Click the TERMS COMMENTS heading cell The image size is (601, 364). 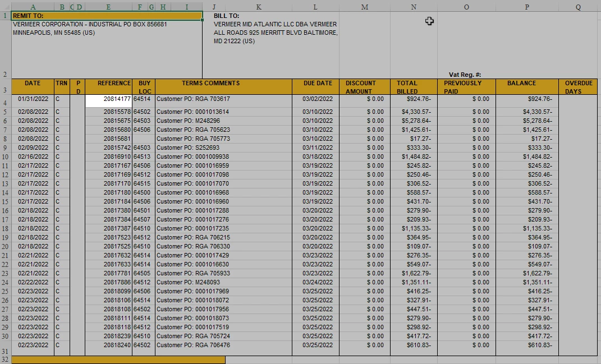pos(224,87)
